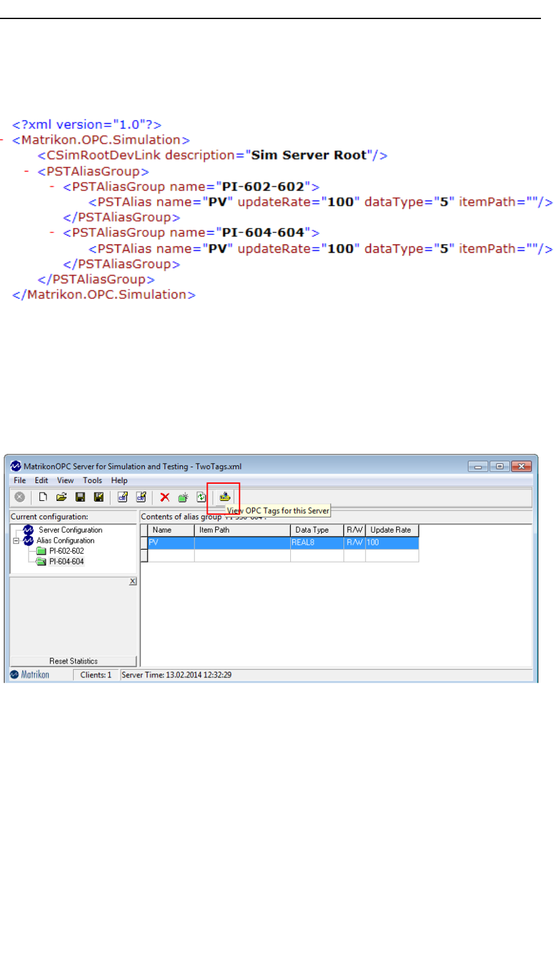560x958 pixels.
Task: Click Update Rate column header
Action: (392, 530)
